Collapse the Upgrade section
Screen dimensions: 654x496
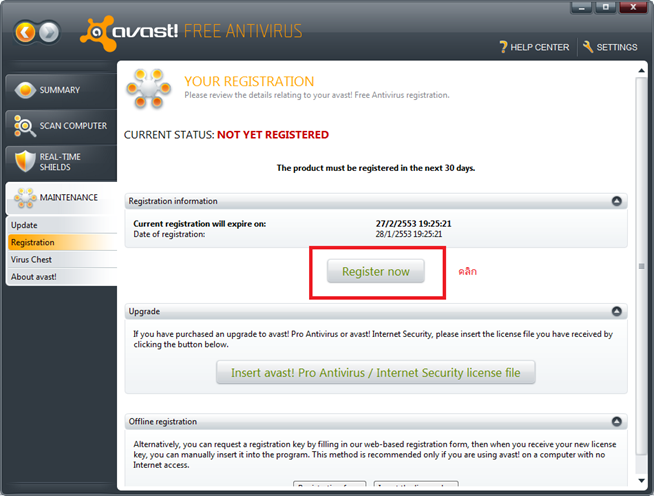click(x=617, y=312)
